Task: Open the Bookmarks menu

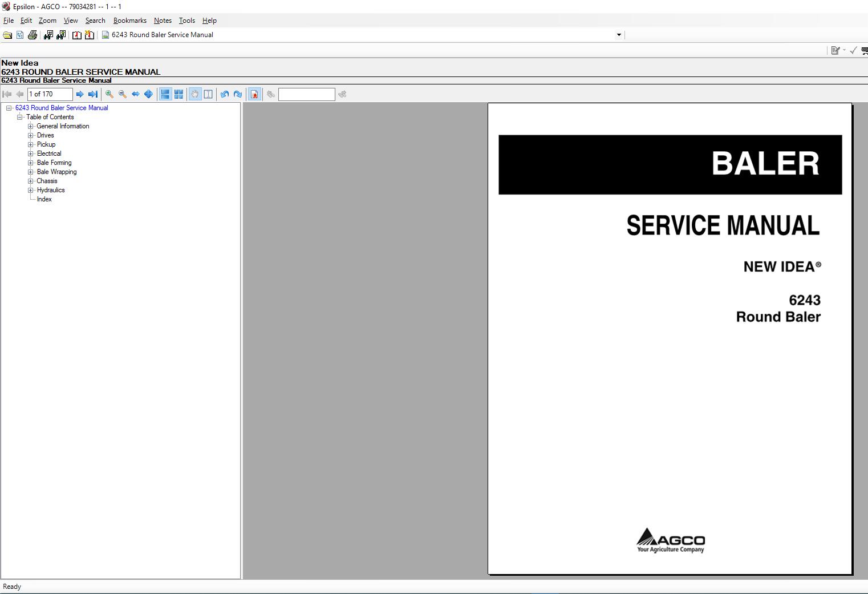Action: pos(130,21)
